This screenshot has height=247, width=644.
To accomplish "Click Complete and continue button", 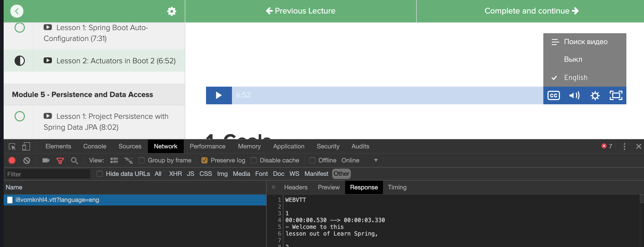I will (x=531, y=11).
